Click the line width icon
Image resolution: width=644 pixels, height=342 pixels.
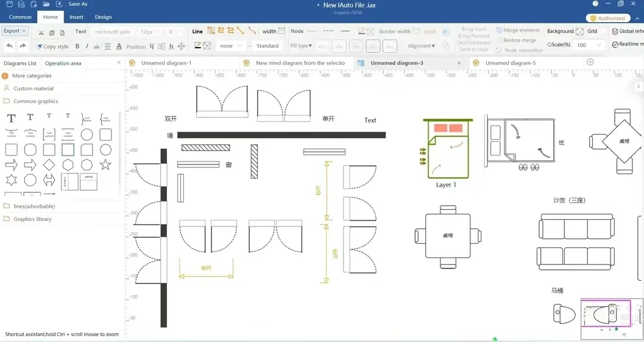pyautogui.click(x=281, y=31)
